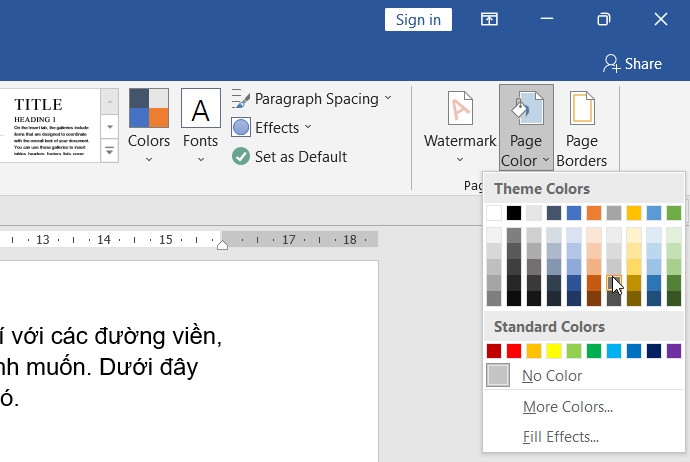Select the standard purple swatch
Image resolution: width=690 pixels, height=462 pixels.
tap(674, 351)
